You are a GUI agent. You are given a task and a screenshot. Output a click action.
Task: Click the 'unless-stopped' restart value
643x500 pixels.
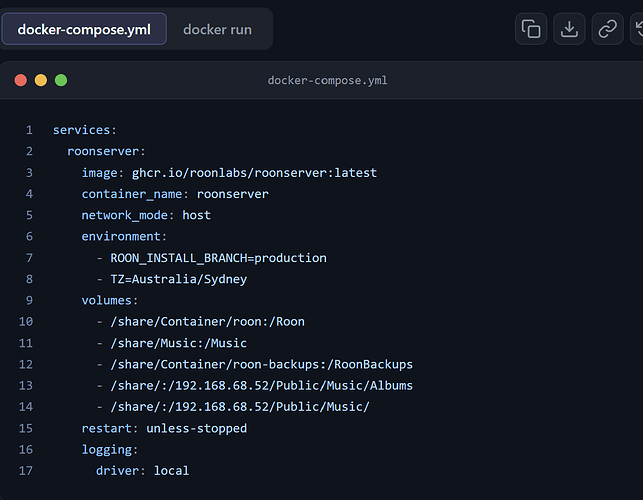(197, 429)
